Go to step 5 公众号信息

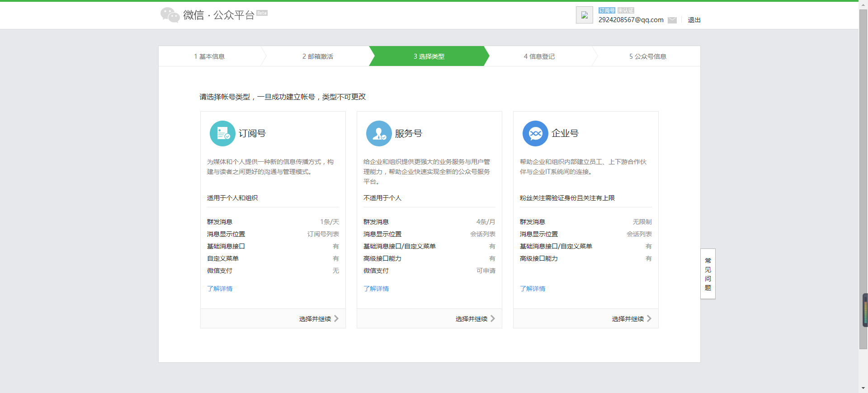pyautogui.click(x=648, y=56)
